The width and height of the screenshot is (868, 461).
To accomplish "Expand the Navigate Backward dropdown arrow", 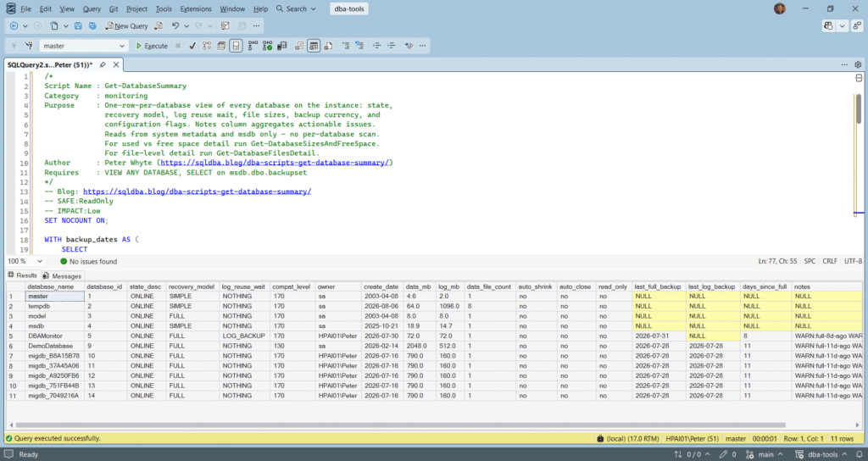I will tap(25, 26).
